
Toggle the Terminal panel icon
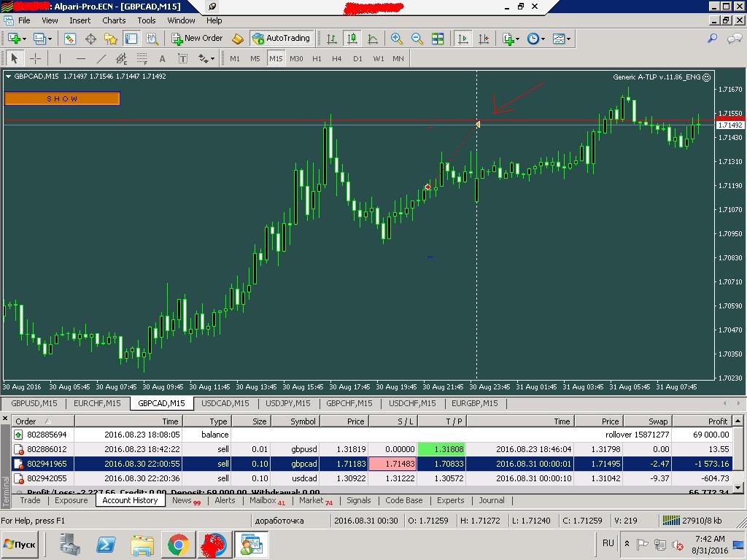pyautogui.click(x=131, y=39)
